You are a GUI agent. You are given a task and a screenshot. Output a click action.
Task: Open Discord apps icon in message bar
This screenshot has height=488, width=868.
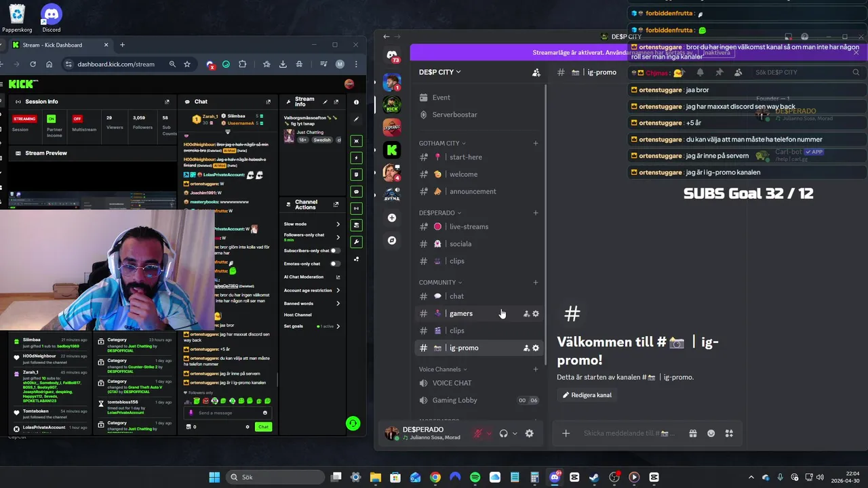(x=729, y=434)
